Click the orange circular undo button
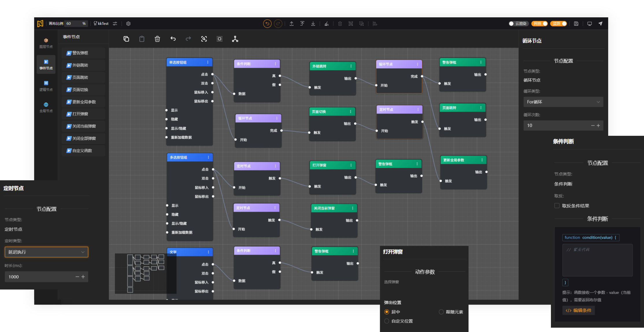This screenshot has width=644, height=332. coord(267,24)
